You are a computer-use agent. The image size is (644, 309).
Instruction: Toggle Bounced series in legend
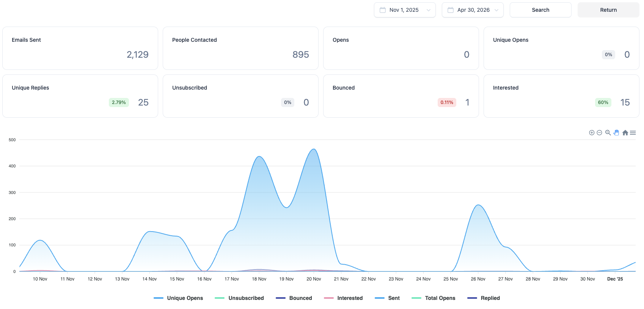tap(294, 298)
